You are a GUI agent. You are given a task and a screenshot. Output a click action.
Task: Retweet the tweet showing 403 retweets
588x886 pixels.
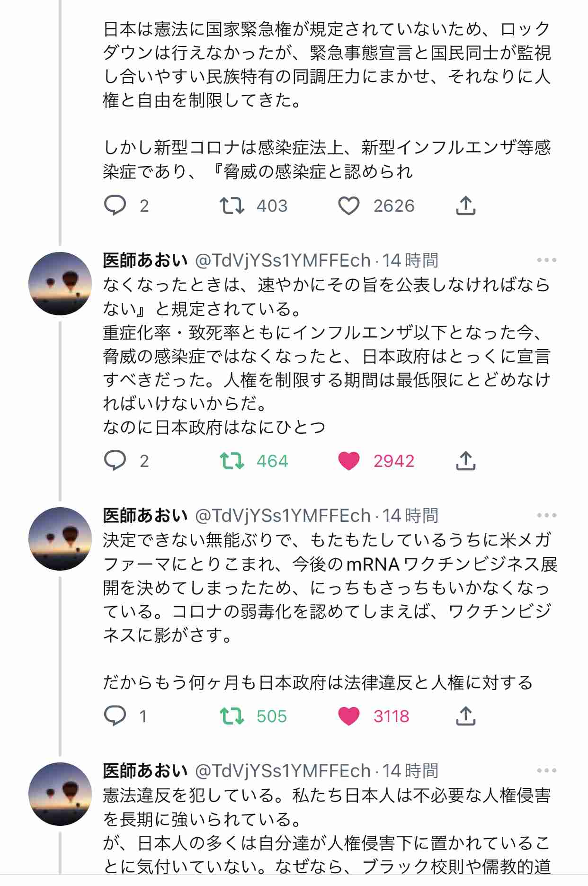232,206
